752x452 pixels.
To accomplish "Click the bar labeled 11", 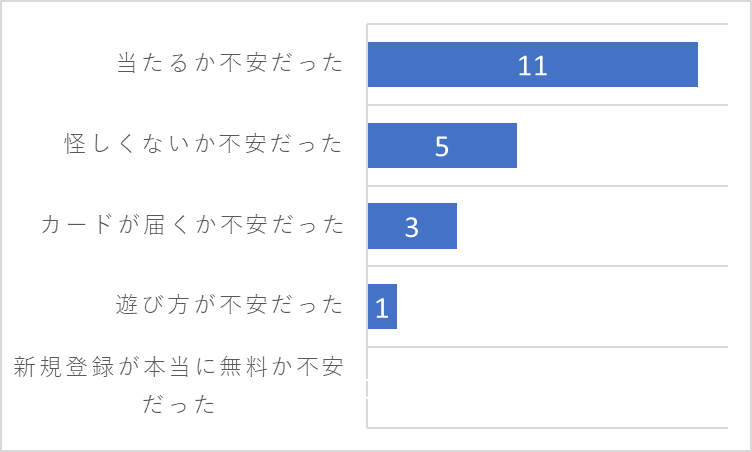I will click(x=532, y=64).
